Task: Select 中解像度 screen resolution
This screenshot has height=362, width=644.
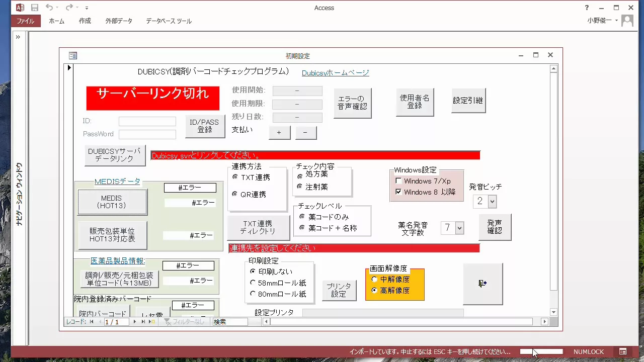Action: [374, 279]
